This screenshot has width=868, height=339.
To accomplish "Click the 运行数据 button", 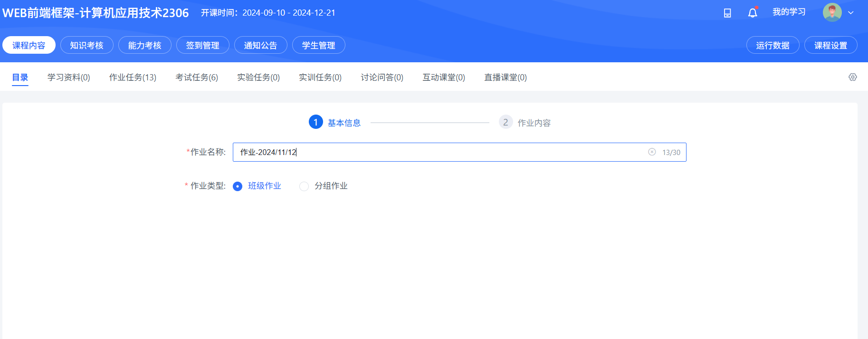I will coord(773,45).
